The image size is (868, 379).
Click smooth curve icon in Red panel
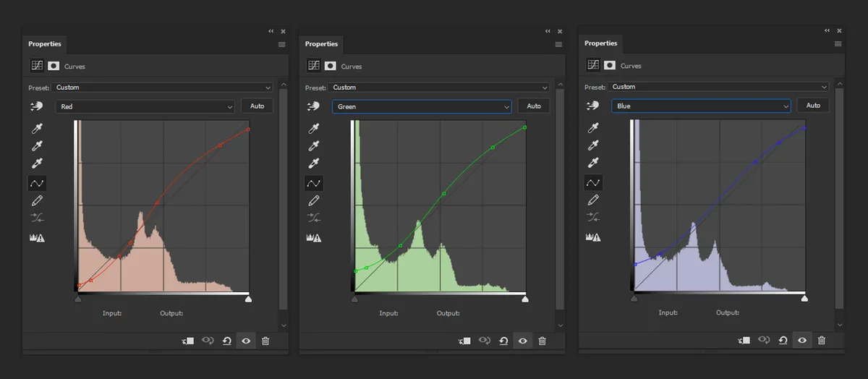pos(37,218)
